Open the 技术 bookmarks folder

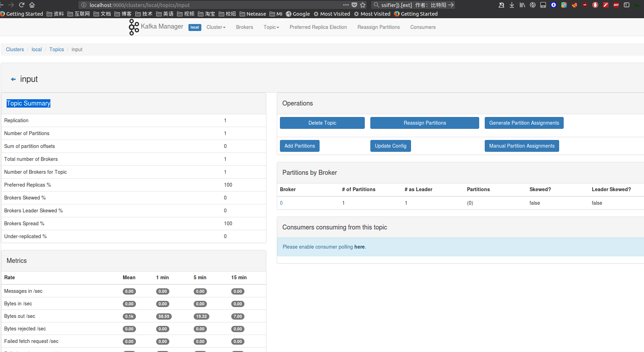tap(144, 14)
